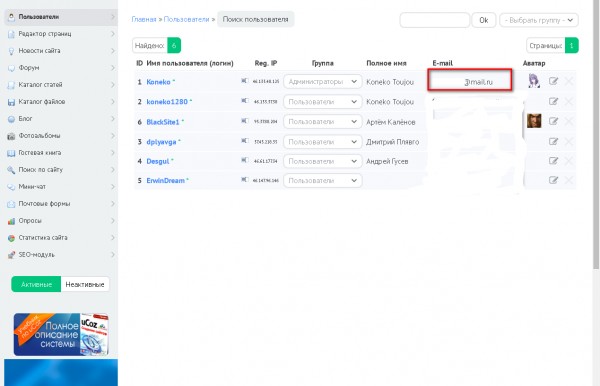
Task: Click the Поиск по сайту magnifier icon
Action: tap(11, 170)
